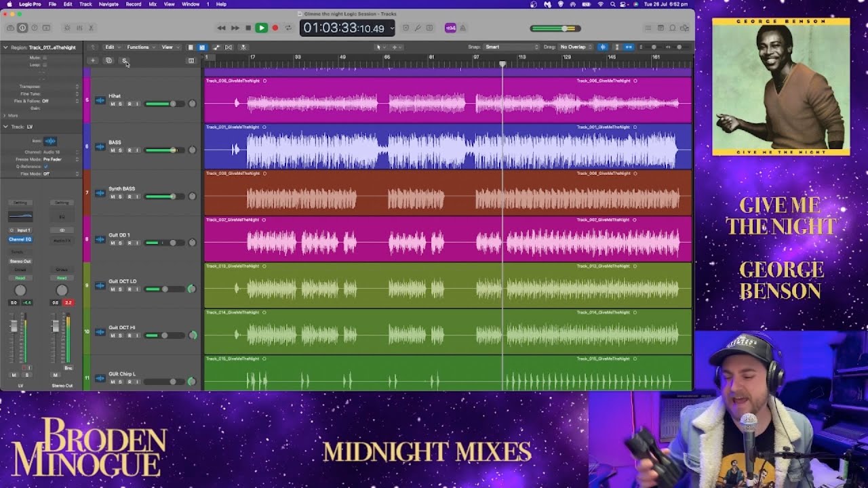
Task: Open the Drag No Overlap dropdown
Action: point(575,47)
